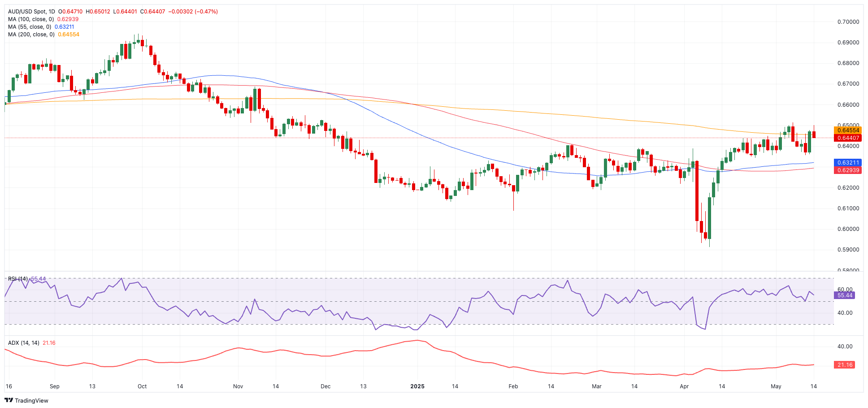This screenshot has height=408, width=868.
Task: Click the MA (55, close, 0) legend
Action: point(29,27)
